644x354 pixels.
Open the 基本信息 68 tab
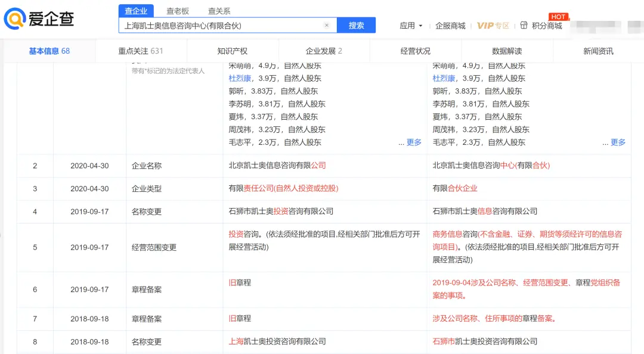[x=49, y=51]
